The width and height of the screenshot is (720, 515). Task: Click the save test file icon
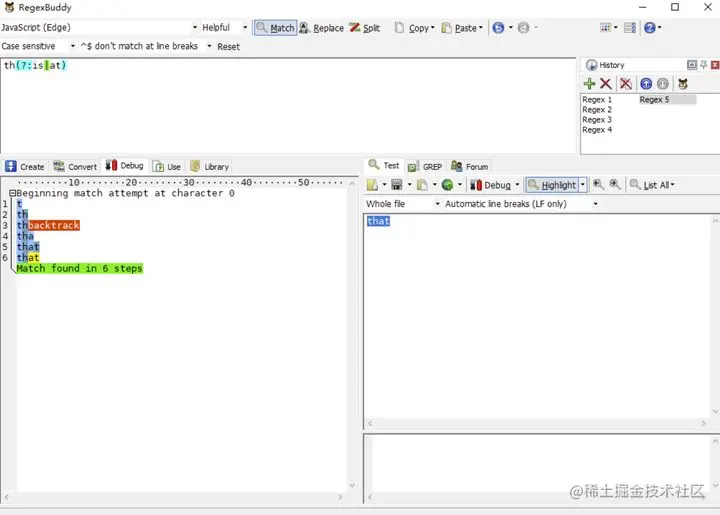[397, 185]
